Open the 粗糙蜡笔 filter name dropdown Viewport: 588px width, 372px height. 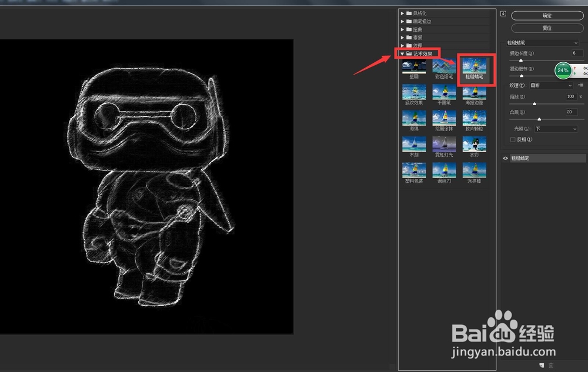(x=542, y=43)
